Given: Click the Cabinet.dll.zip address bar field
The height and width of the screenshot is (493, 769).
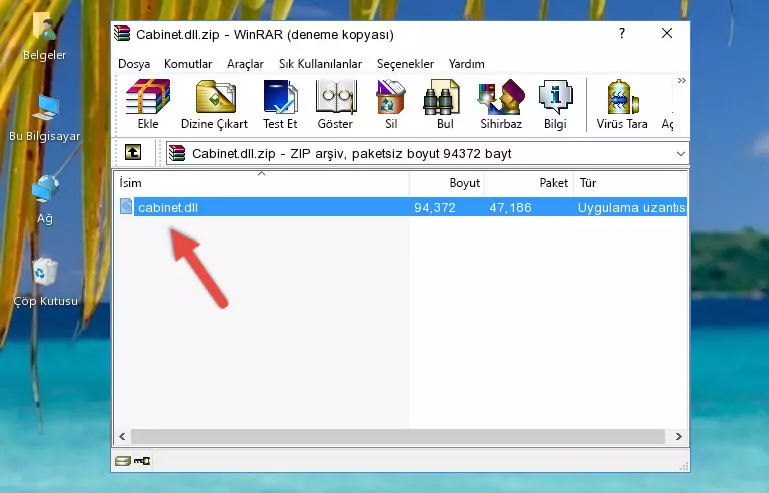Looking at the screenshot, I should [x=427, y=154].
